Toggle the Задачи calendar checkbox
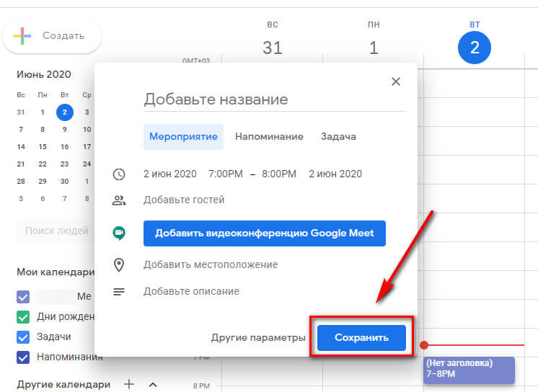 23,337
